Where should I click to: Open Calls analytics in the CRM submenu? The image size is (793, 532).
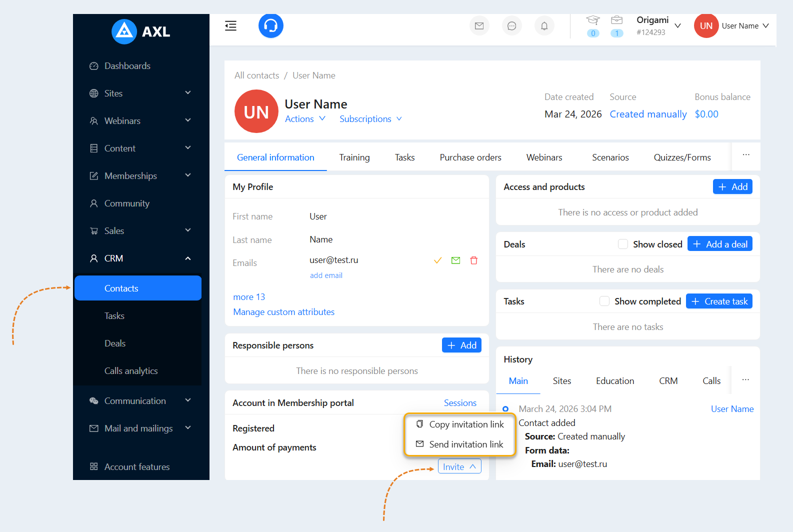(x=131, y=371)
